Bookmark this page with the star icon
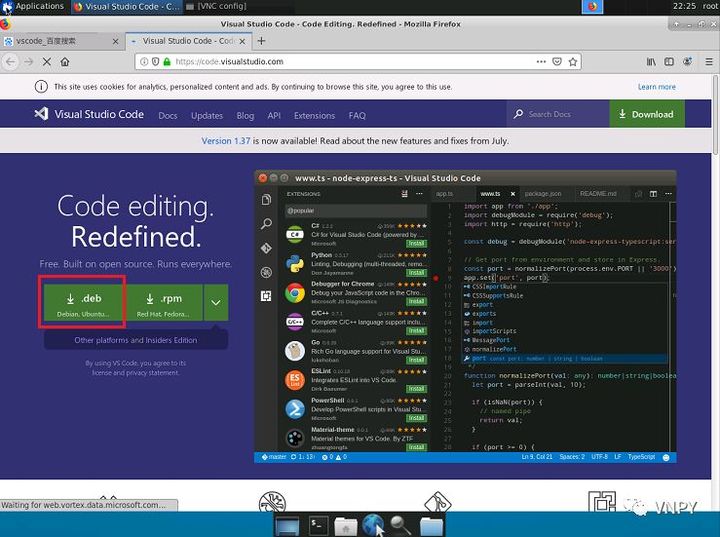Image resolution: width=720 pixels, height=537 pixels. click(x=573, y=62)
